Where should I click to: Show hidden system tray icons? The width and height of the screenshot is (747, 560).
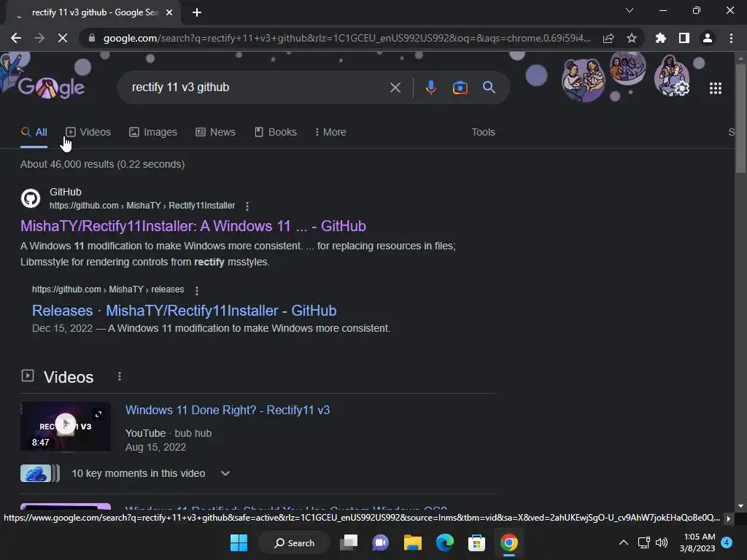[623, 542]
